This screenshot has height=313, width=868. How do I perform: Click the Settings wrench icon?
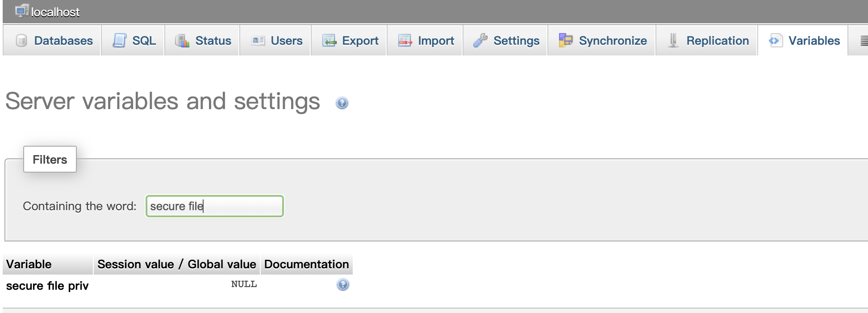point(480,41)
